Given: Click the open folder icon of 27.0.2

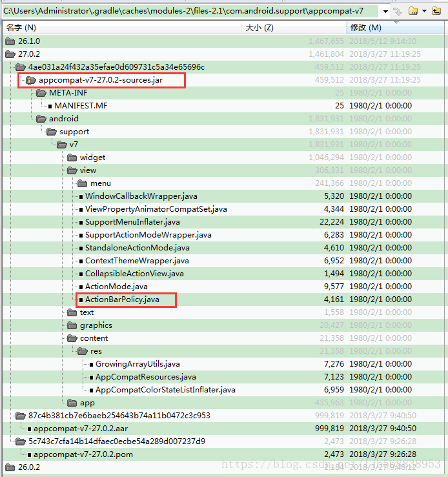Looking at the screenshot, I should [x=10, y=54].
